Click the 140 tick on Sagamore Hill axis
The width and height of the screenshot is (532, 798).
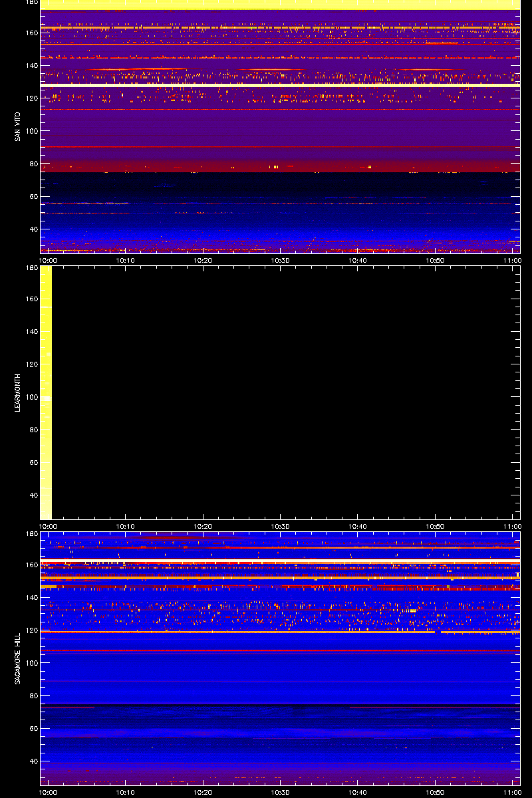[31, 597]
